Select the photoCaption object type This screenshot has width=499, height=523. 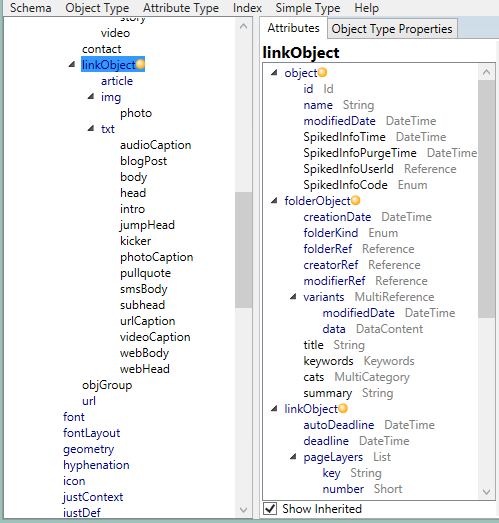point(157,257)
